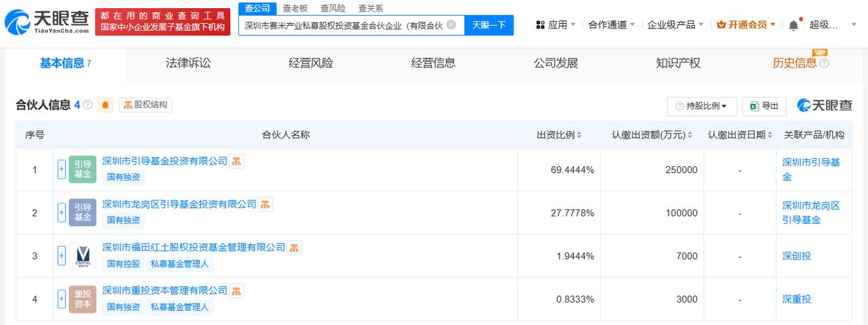Screen dimensions: 868x325
Task: Open the equity chart icon for 深圳市引导基金投资有限公司
Action: [236, 161]
